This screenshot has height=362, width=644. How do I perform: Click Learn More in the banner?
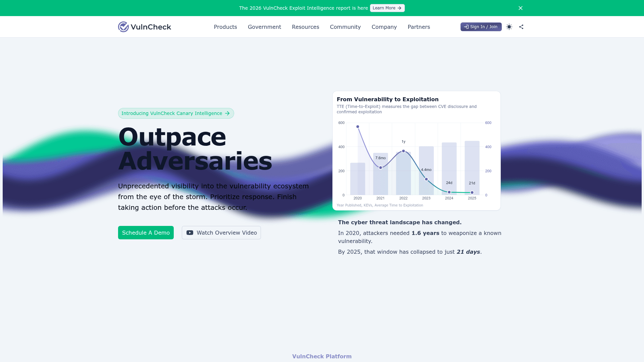click(x=387, y=8)
